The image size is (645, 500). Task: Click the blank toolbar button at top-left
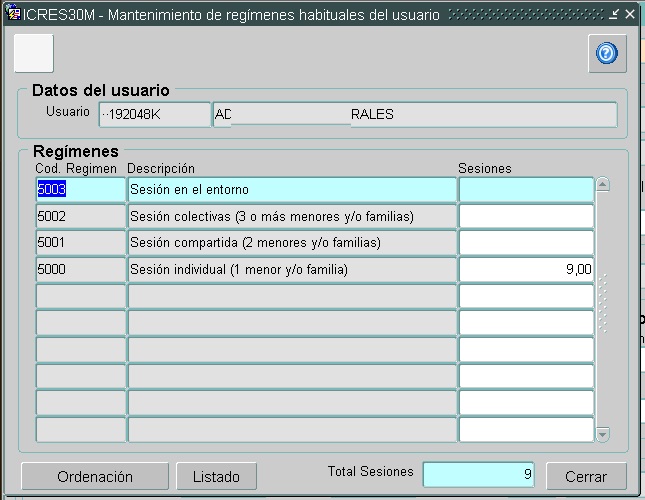click(x=33, y=54)
